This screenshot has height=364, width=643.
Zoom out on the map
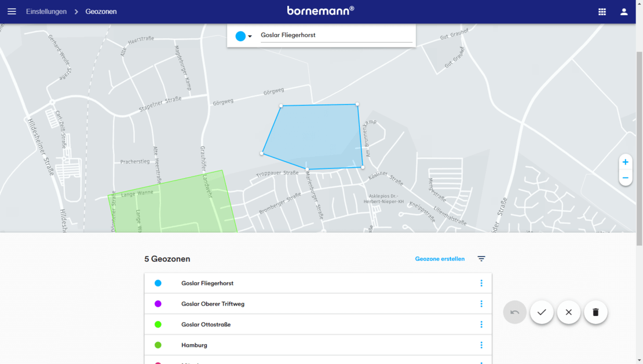pos(626,178)
